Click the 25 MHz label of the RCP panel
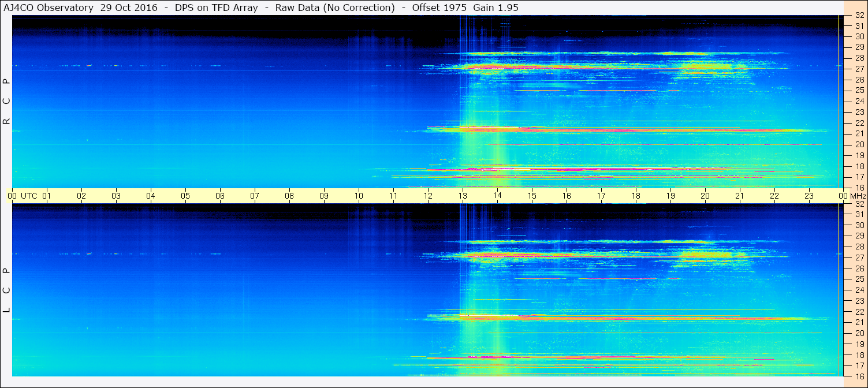868x388 pixels. point(859,91)
